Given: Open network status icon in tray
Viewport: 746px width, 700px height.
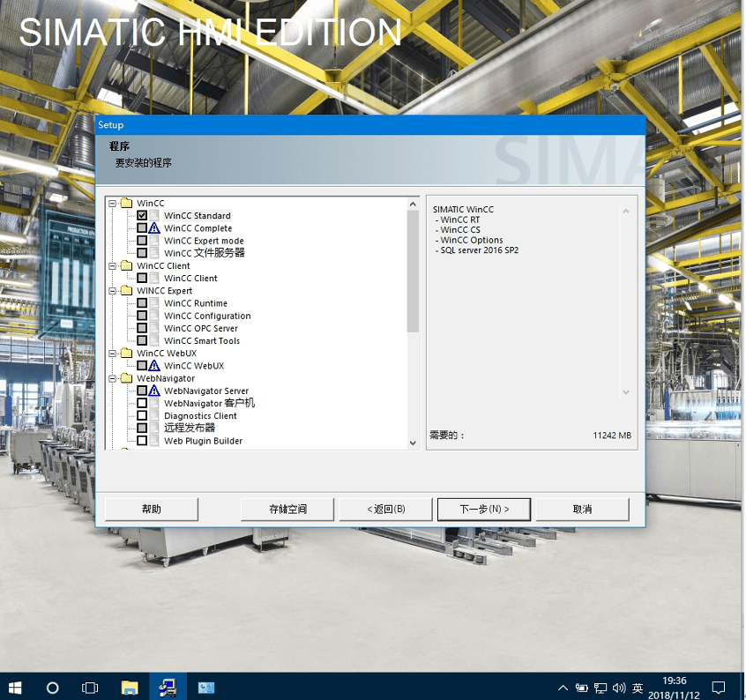Looking at the screenshot, I should click(x=601, y=689).
